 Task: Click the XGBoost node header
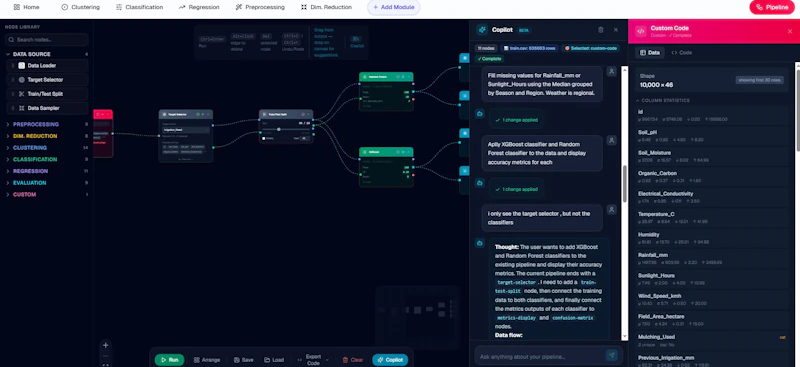point(386,152)
